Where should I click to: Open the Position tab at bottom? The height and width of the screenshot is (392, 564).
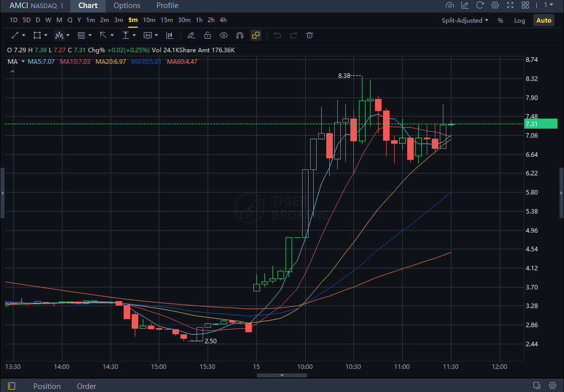[47, 386]
